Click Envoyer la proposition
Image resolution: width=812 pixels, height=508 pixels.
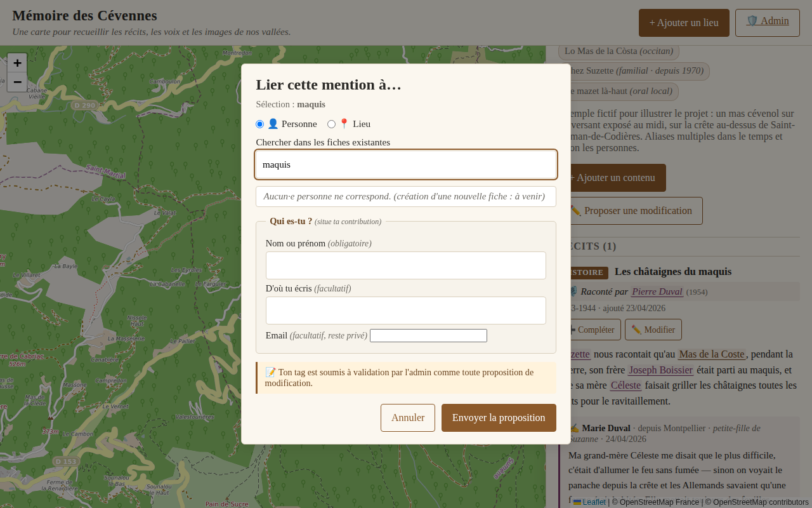[499, 417]
